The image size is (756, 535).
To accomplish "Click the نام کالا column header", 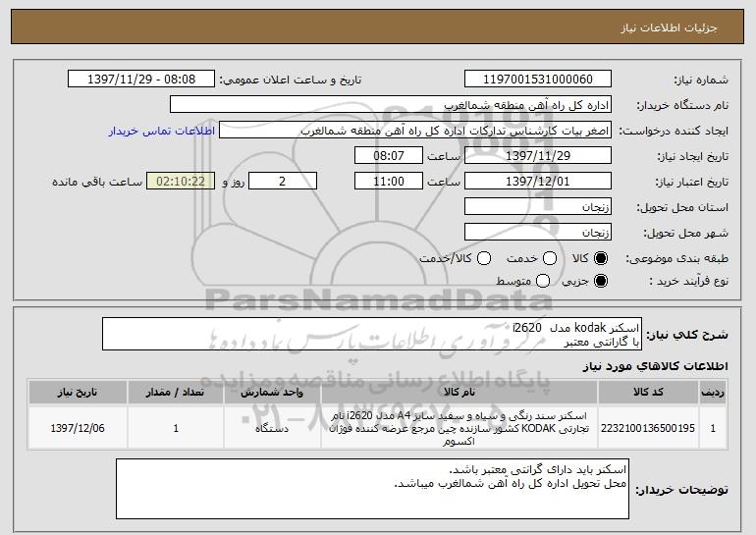I will (459, 393).
